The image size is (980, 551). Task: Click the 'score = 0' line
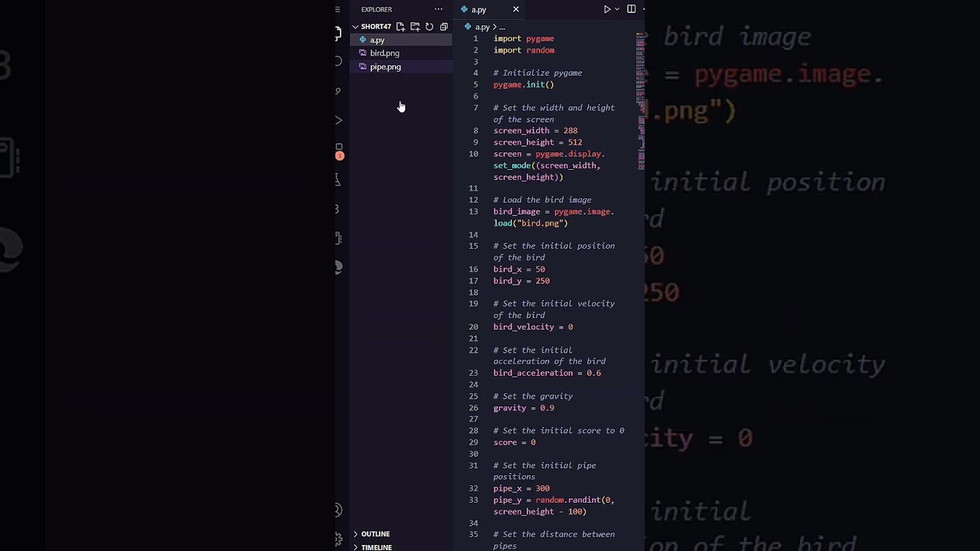coord(514,442)
